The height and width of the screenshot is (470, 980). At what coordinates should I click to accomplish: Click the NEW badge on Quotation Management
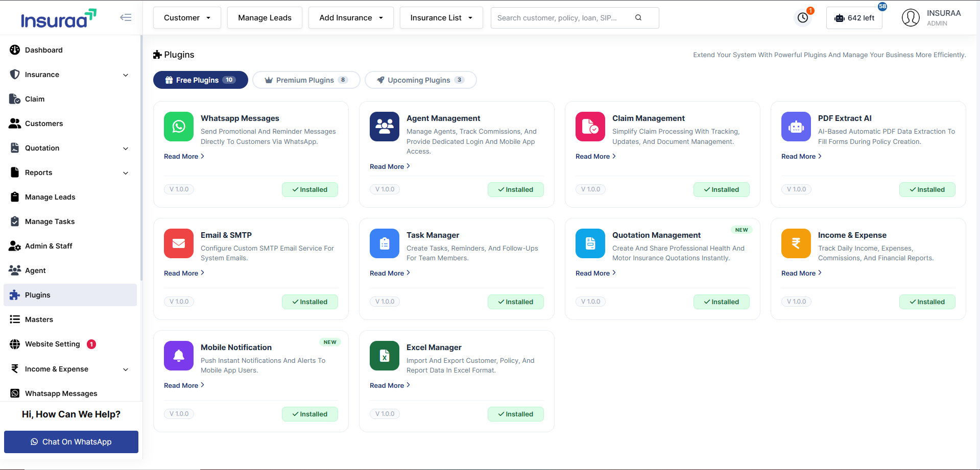pyautogui.click(x=742, y=230)
